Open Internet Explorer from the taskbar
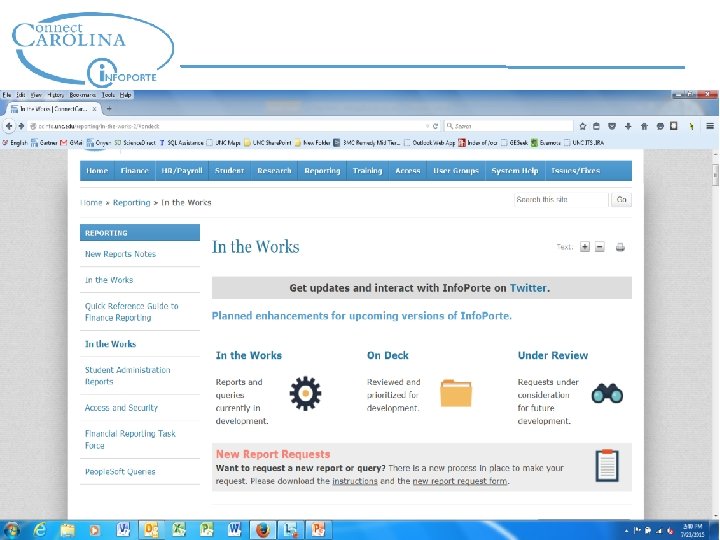 pos(40,530)
